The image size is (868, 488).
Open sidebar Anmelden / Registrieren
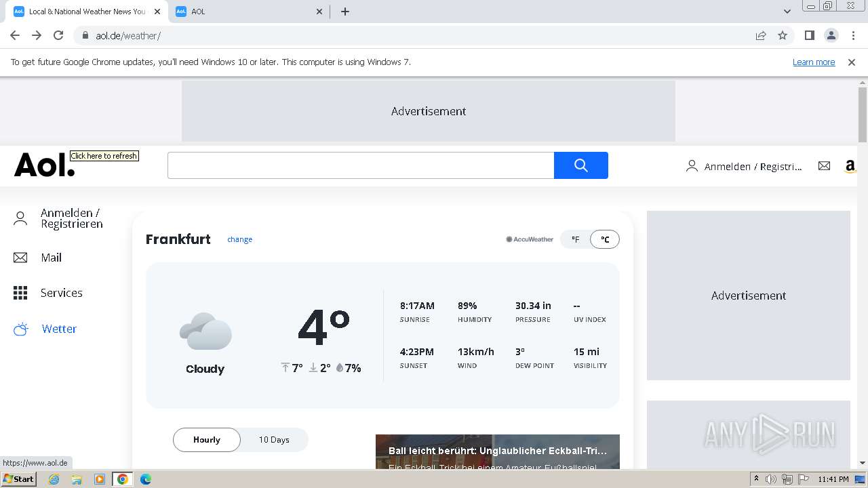(x=72, y=218)
